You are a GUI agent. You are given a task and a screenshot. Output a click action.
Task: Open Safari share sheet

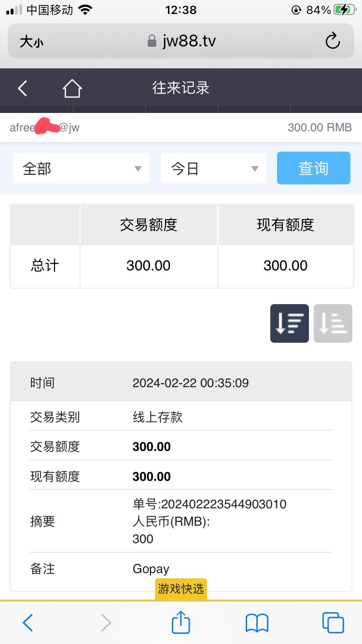coord(181,622)
